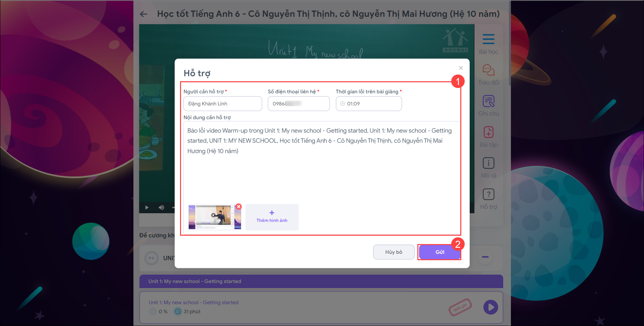This screenshot has height=326, width=644.
Task: Click the 0% progress circle of UNIT
Action: click(x=152, y=258)
